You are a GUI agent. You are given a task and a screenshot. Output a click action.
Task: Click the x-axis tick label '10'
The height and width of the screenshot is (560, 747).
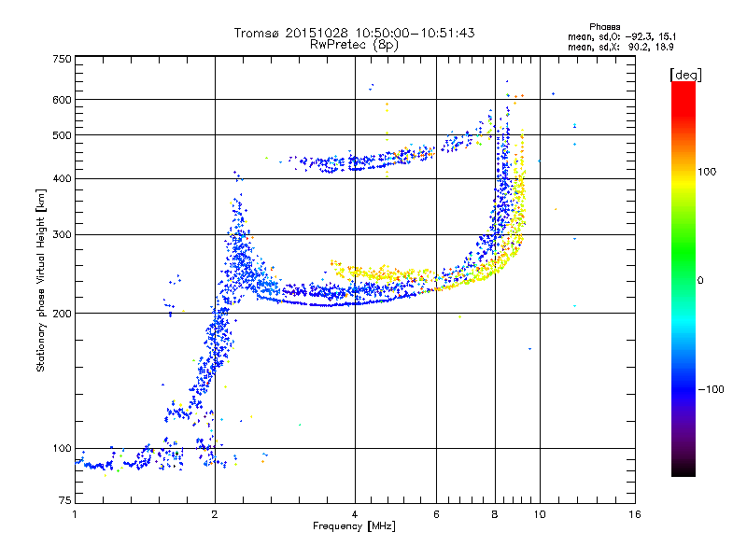[x=540, y=514]
